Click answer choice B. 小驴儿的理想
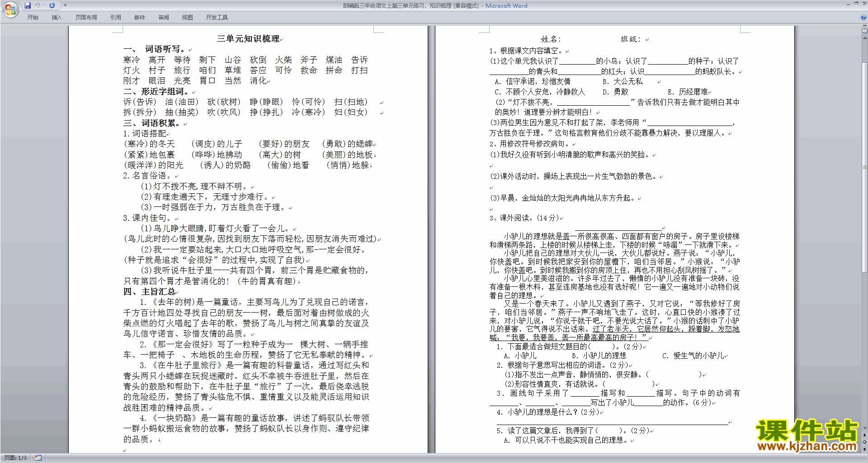 [599, 355]
